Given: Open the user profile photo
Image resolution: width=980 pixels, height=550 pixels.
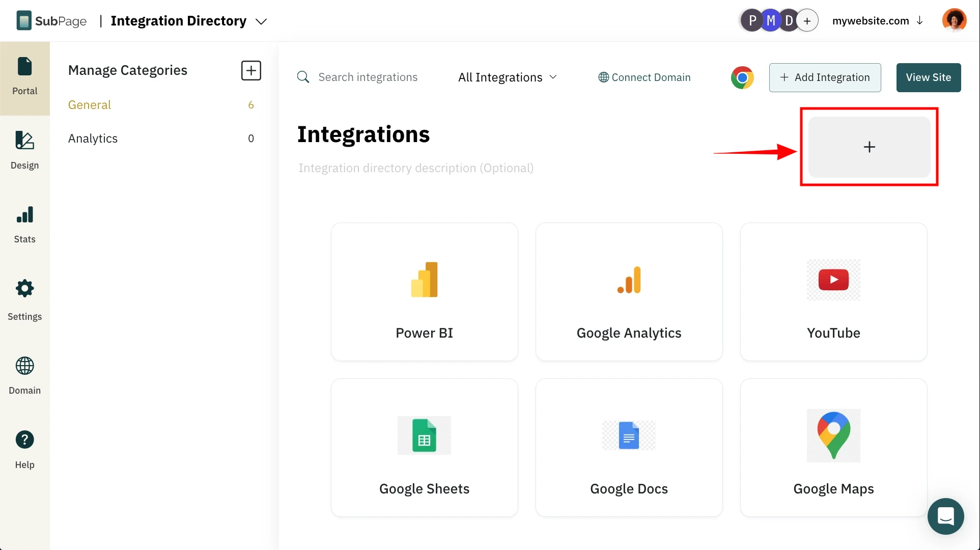Looking at the screenshot, I should click(954, 20).
